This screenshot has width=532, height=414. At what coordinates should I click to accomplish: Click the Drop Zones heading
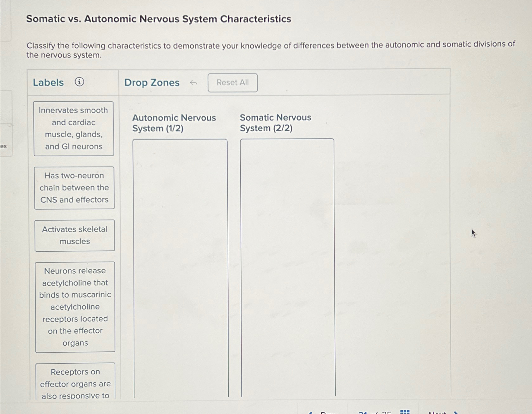point(152,82)
